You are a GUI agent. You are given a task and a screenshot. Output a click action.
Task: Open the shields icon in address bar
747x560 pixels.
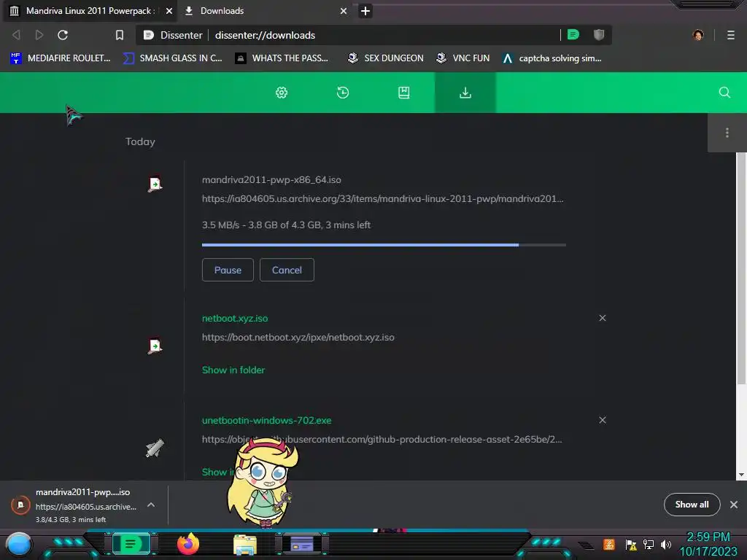click(x=599, y=35)
